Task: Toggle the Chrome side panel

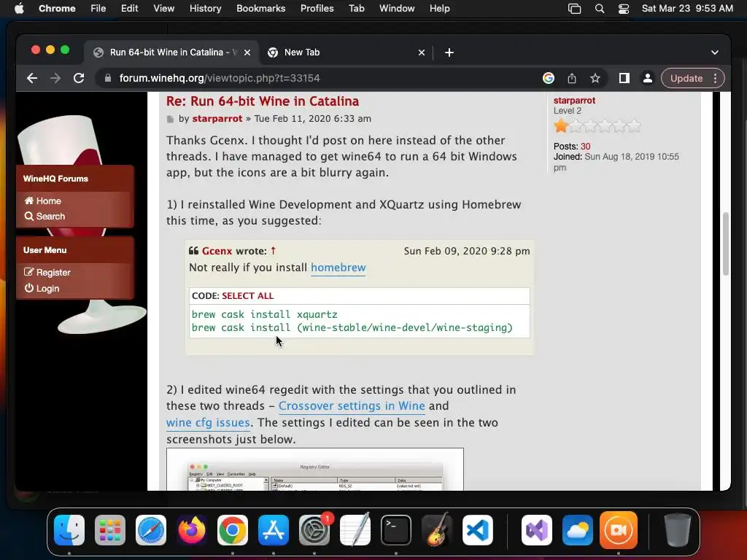Action: [624, 78]
